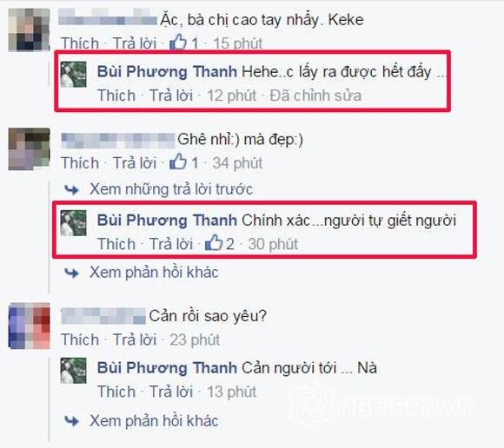Open Bùi Phương Thanh avatar in 'Hehe' reply
This screenshot has height=448, width=504.
point(74,74)
